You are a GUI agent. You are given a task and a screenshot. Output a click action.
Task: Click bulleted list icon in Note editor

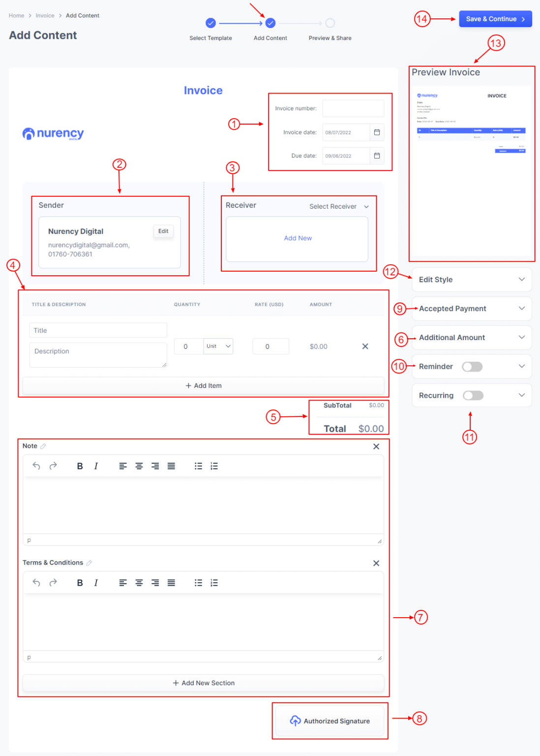198,466
